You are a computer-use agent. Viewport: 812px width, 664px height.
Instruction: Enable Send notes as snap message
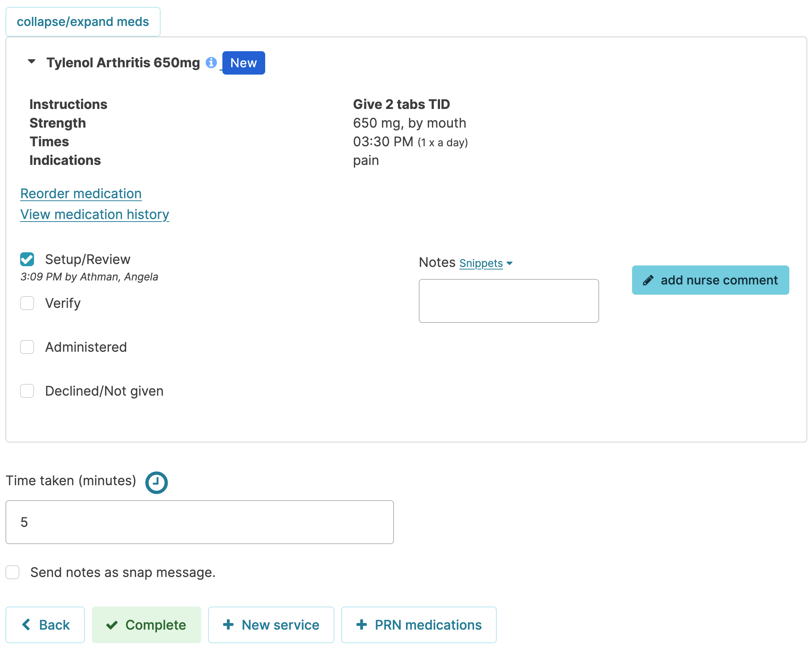click(13, 572)
